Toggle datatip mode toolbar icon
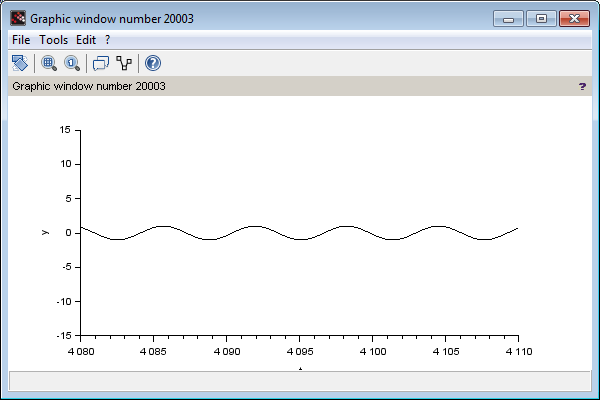Viewport: 600px width, 400px height. 101,63
